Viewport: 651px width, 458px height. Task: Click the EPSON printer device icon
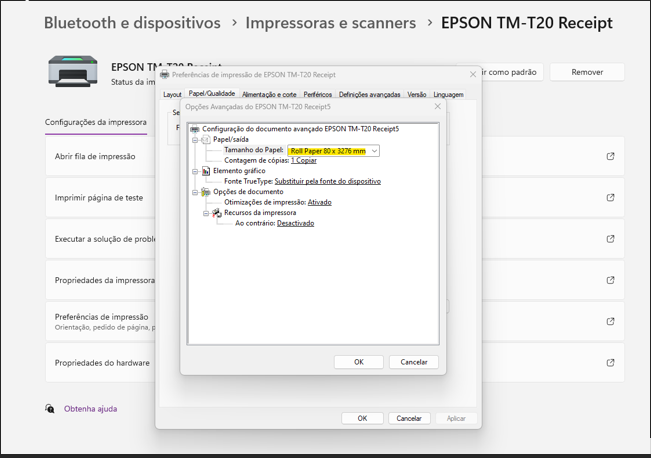(x=73, y=72)
